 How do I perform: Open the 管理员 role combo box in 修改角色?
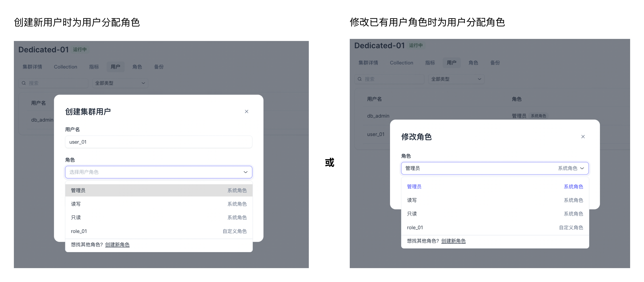495,168
